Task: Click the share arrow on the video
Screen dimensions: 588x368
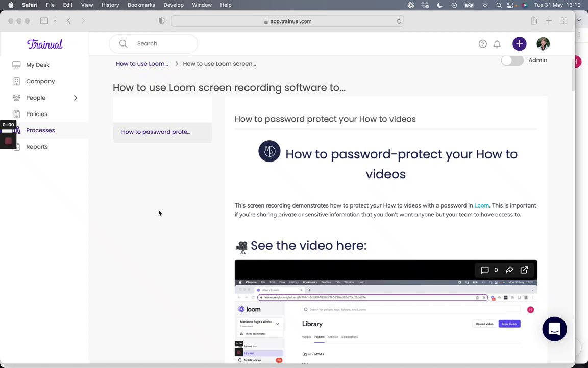Action: pyautogui.click(x=509, y=270)
